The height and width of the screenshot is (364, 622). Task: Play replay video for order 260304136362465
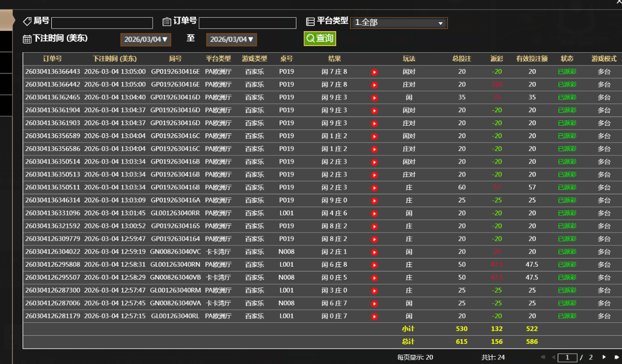click(x=375, y=98)
